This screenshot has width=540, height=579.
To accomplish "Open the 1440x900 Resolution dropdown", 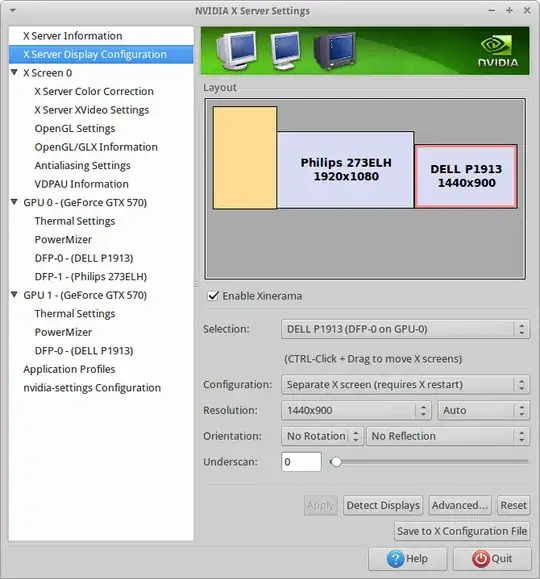I will click(356, 410).
